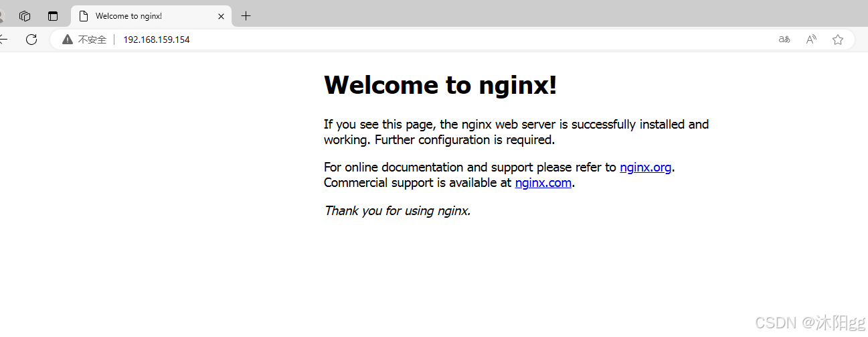Reload the page with refresh icon

point(31,40)
